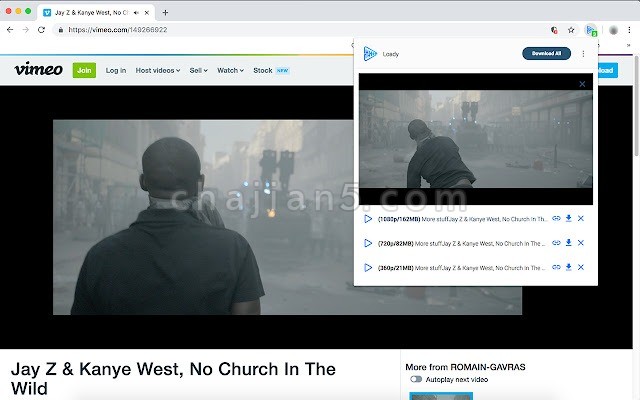Click the Loady extension icon in toolbar
The width and height of the screenshot is (640, 400).
590,30
